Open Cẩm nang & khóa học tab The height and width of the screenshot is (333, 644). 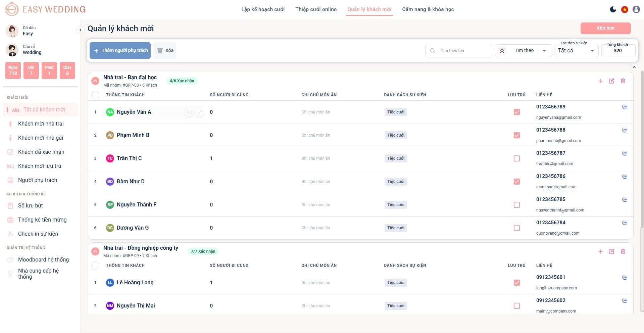(x=428, y=9)
